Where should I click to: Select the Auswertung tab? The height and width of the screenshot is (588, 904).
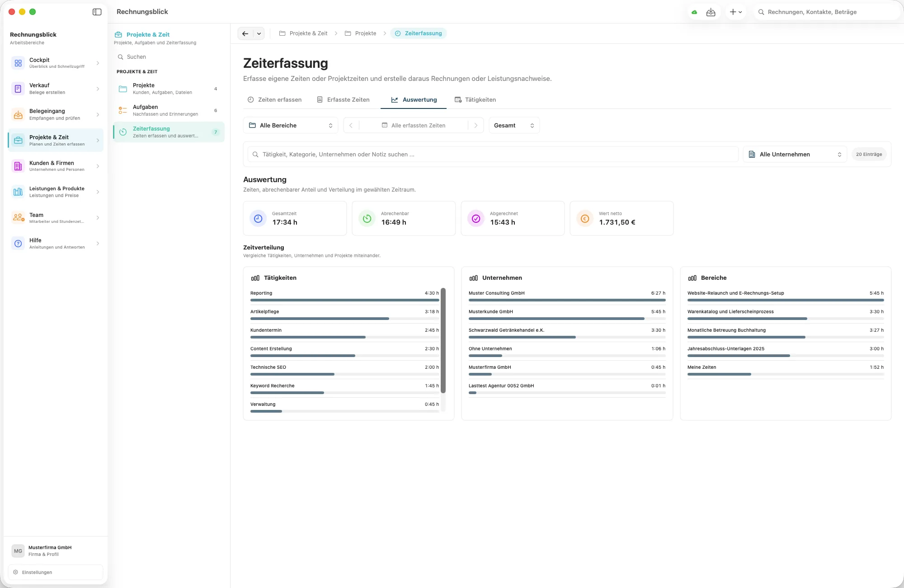pos(414,100)
